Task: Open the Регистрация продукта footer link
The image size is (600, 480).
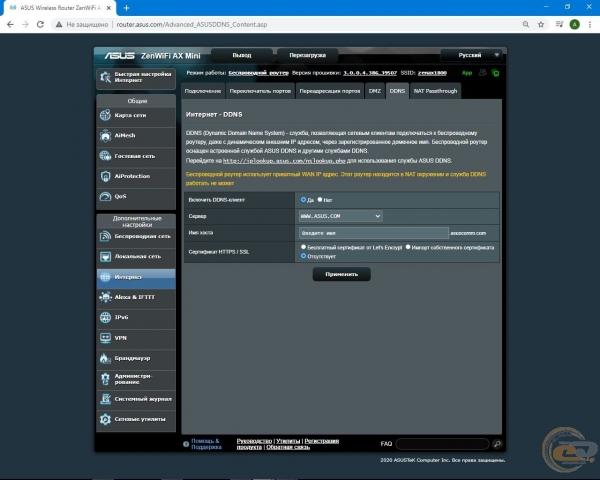Action: [x=321, y=441]
